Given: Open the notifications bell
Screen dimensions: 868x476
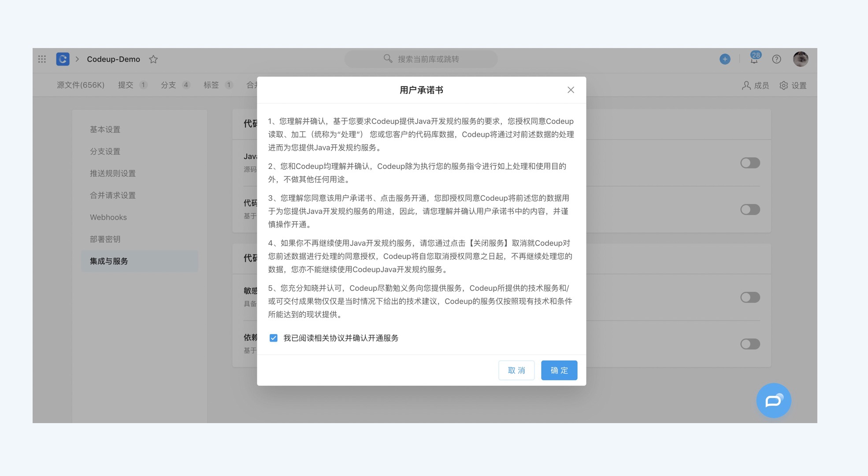Looking at the screenshot, I should (754, 60).
